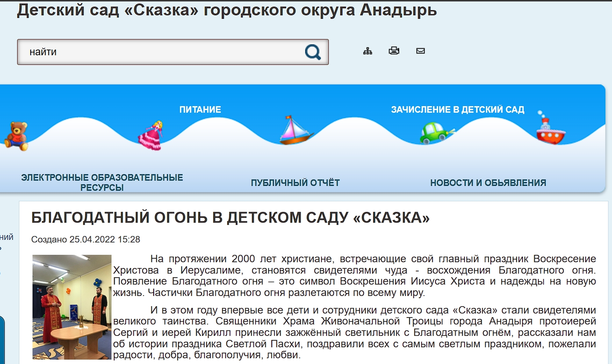Go to ЭЛЕКТРОННЫЕ ОБРАЗОВАТЕЛЬНЫЕ РЕСУРСЫ section
Screen dimensions: 612x364
point(102,183)
